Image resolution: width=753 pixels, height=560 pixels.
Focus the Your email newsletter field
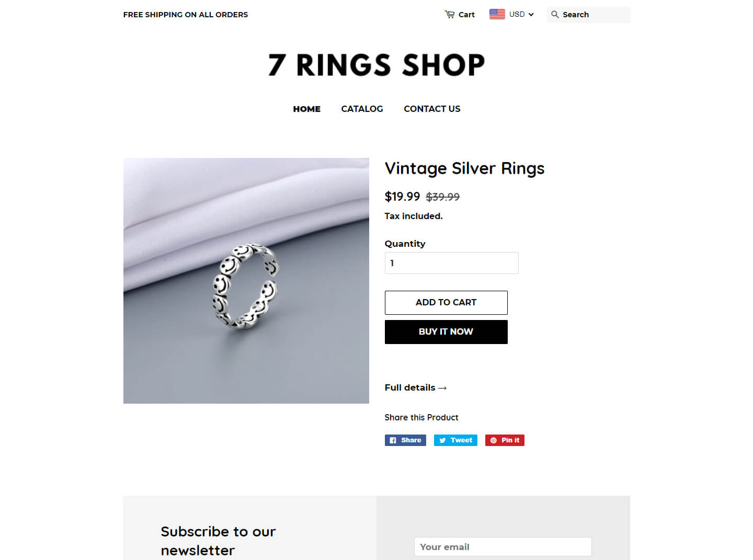pyautogui.click(x=503, y=547)
